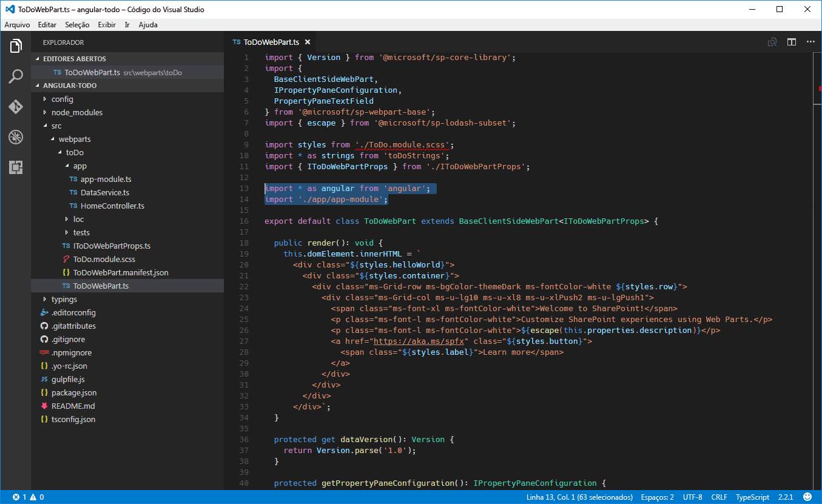Change language mode via TypeScript
This screenshot has height=504, width=822.
point(753,497)
